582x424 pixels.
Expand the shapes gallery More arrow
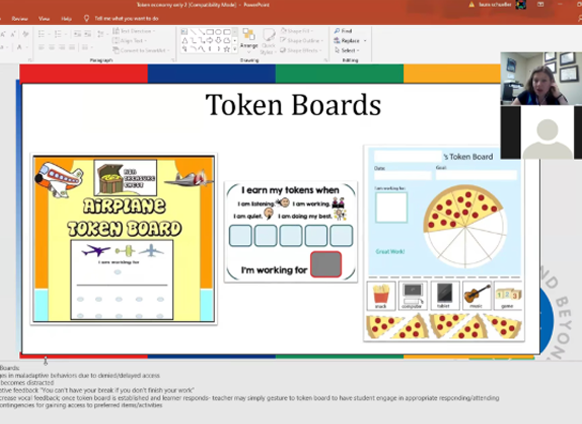click(x=235, y=49)
